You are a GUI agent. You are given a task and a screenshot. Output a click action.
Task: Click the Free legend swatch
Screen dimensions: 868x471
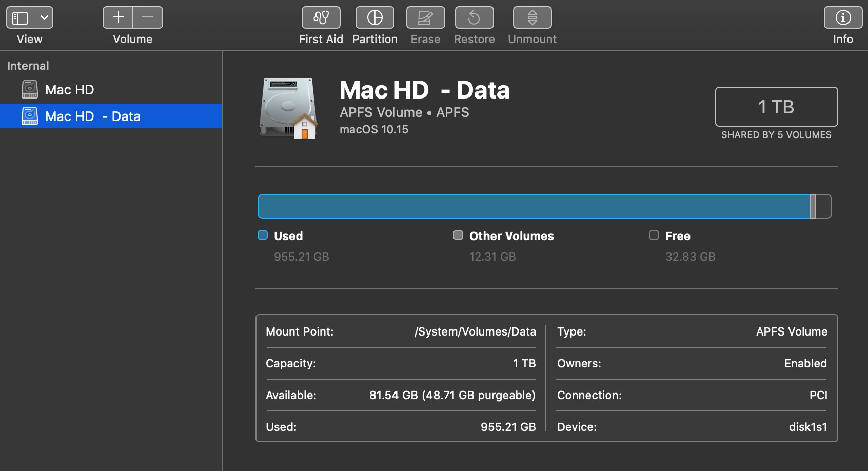click(654, 235)
